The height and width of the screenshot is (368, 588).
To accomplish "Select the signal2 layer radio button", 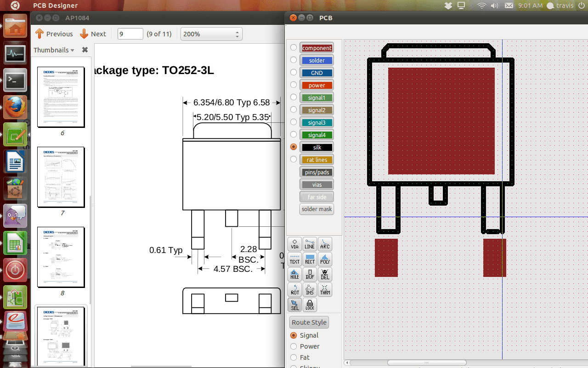I will (294, 109).
